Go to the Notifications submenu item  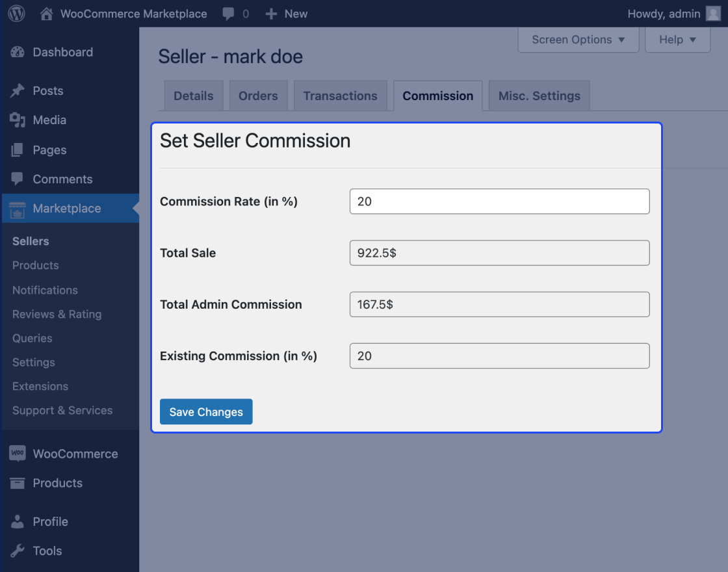[45, 290]
